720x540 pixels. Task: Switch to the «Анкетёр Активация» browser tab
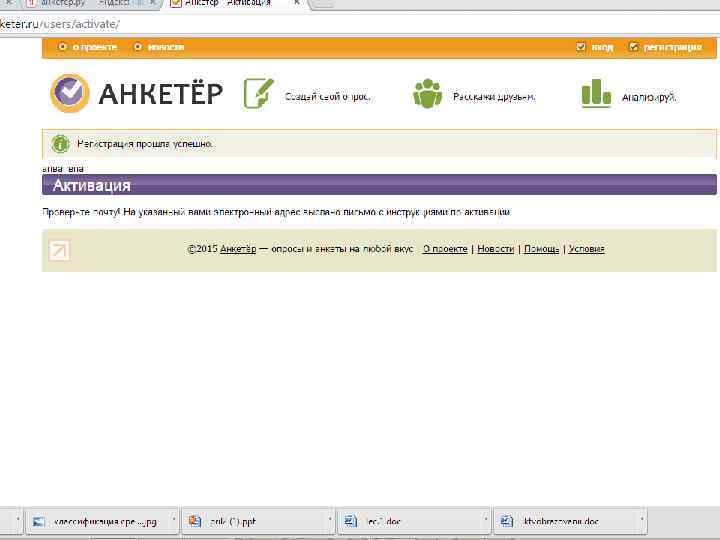click(232, 4)
